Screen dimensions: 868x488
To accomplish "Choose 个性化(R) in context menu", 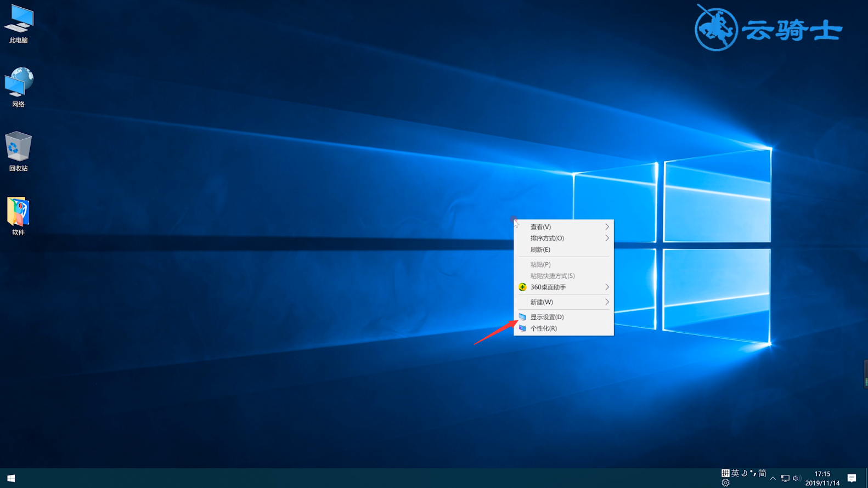I will pos(563,328).
